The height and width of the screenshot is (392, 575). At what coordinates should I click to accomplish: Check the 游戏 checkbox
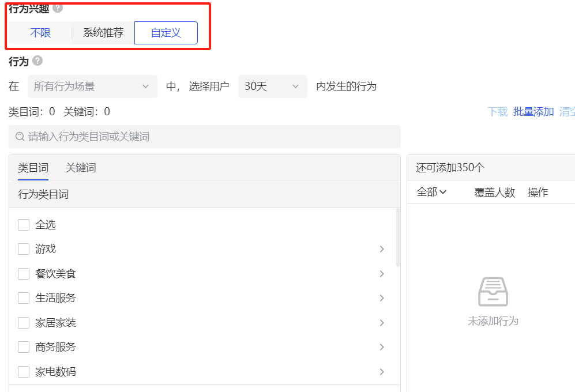click(x=24, y=249)
